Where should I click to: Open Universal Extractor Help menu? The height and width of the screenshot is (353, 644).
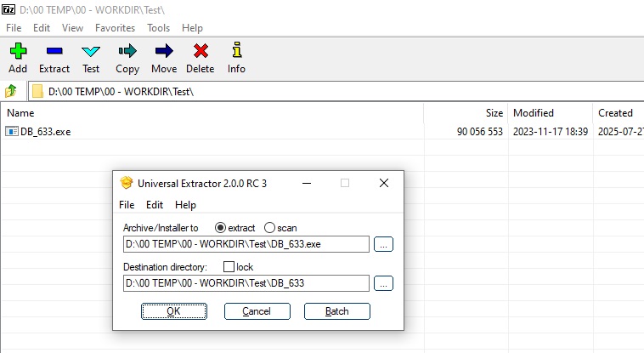185,204
